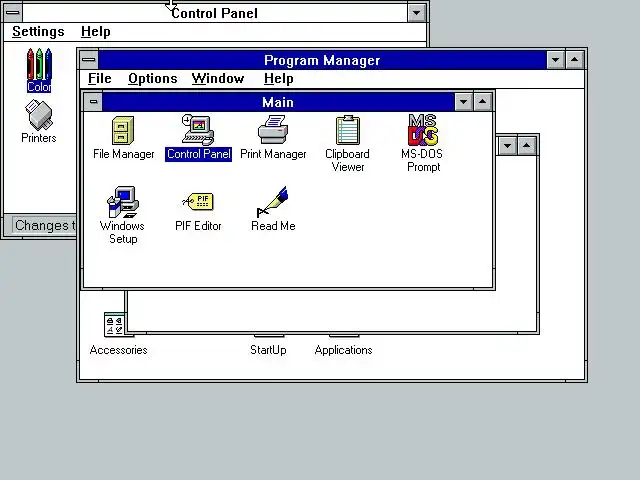
Task: Open the Windows Setup icon
Action: [x=122, y=202]
